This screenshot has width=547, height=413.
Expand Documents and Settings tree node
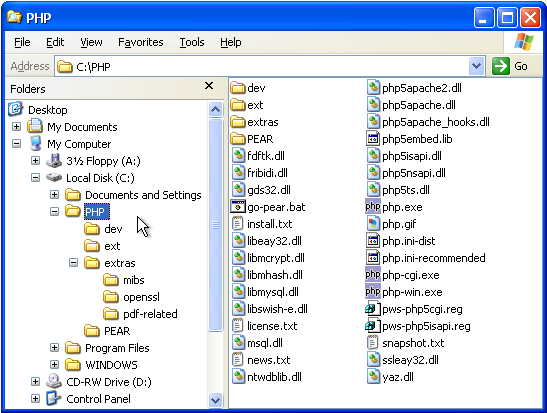point(54,194)
